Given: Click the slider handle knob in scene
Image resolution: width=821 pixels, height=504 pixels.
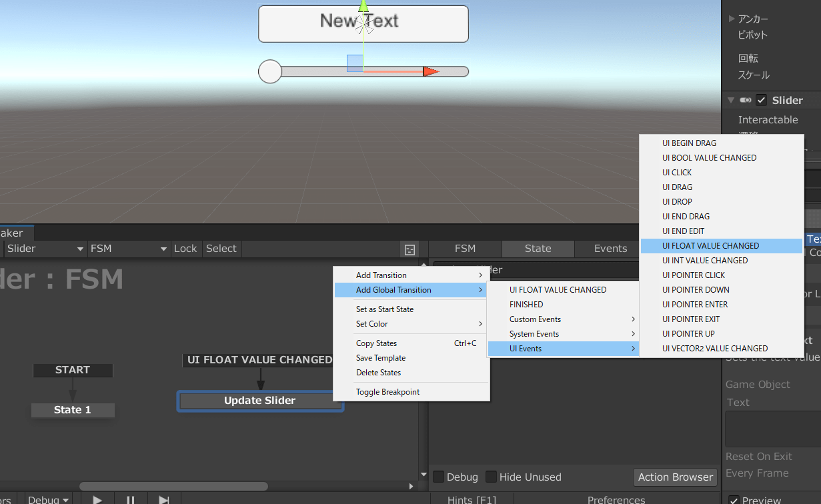Looking at the screenshot, I should (x=270, y=71).
